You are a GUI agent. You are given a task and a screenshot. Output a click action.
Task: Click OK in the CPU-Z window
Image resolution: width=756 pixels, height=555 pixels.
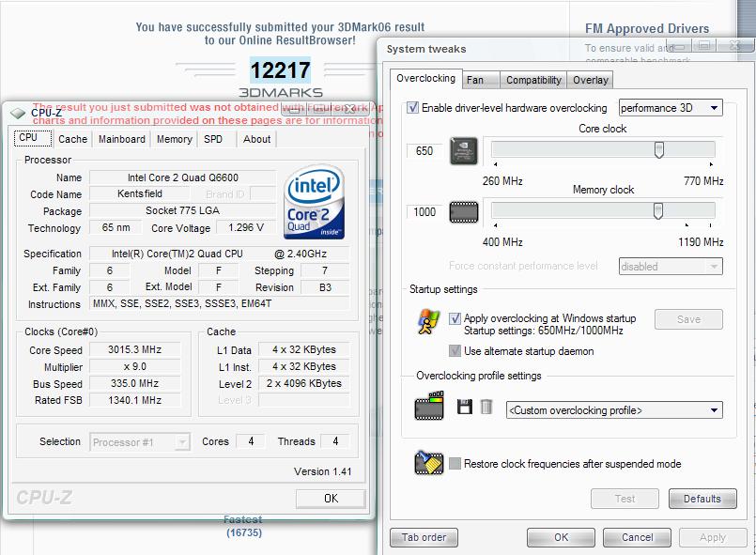pyautogui.click(x=331, y=499)
